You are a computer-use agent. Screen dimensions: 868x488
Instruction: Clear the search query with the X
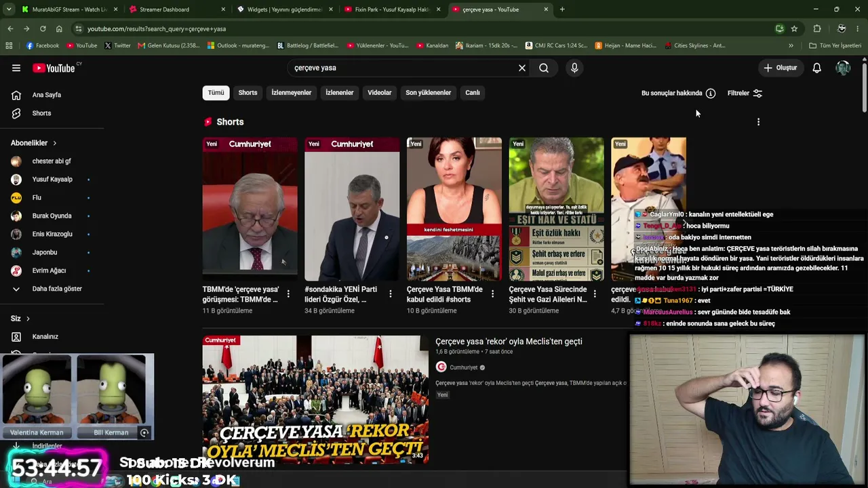522,68
